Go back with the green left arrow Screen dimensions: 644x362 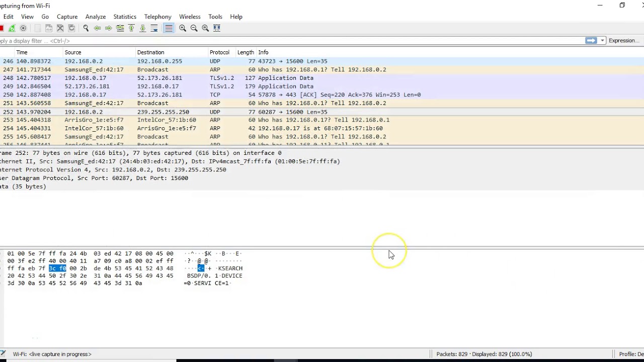(x=97, y=28)
